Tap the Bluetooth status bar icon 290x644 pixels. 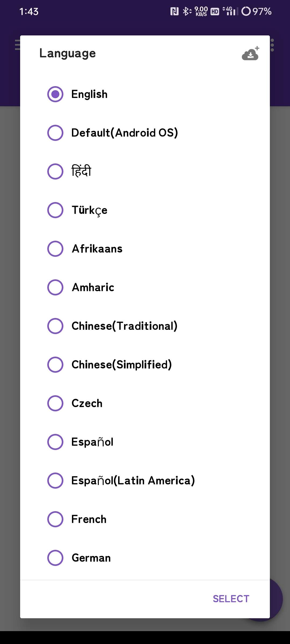pyautogui.click(x=186, y=11)
